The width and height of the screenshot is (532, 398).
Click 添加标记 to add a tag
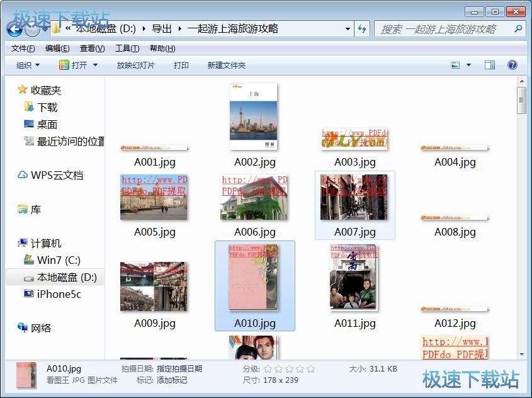(x=172, y=380)
